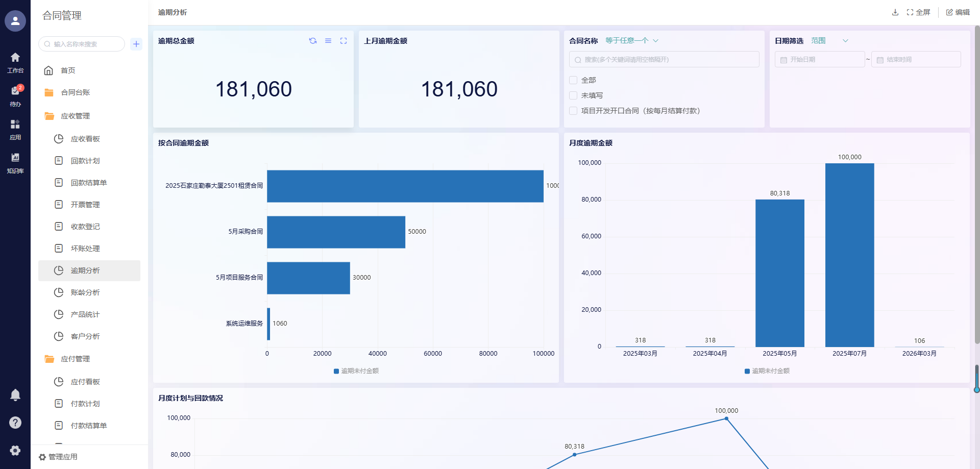
Task: Expand 逾期总金额 card to fullscreen
Action: click(344, 41)
